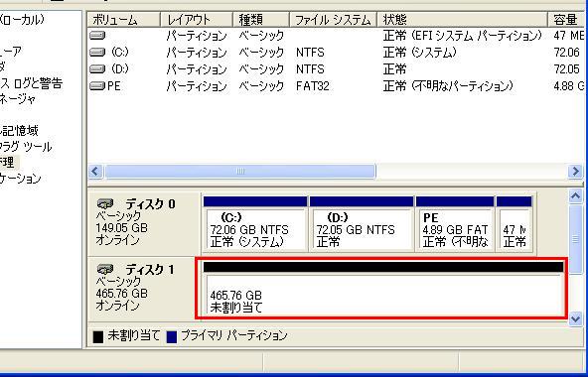588x377 pixels.
Task: Select the (ローカル) root tree item
Action: (x=22, y=20)
